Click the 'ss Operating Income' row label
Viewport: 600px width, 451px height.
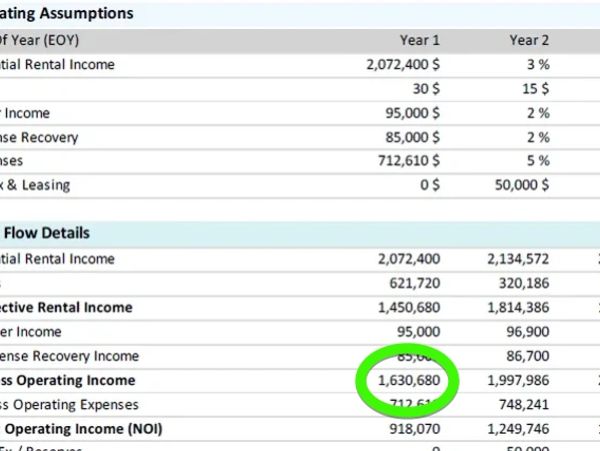tap(67, 381)
